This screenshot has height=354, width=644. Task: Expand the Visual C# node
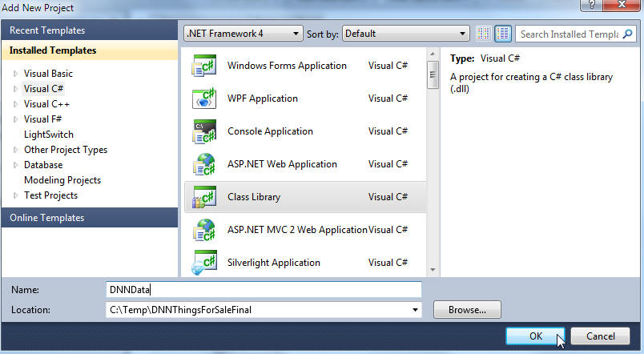tap(15, 89)
